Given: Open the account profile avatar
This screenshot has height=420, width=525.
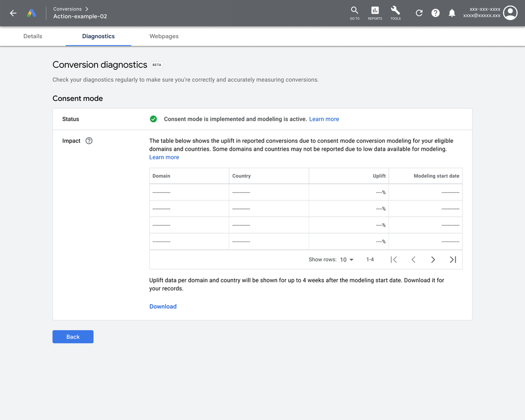Looking at the screenshot, I should [510, 13].
